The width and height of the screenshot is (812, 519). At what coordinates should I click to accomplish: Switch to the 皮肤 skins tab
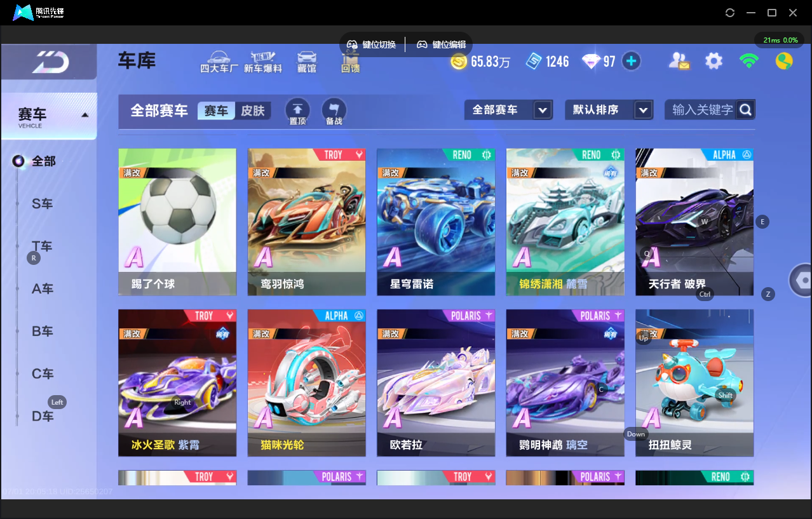253,111
